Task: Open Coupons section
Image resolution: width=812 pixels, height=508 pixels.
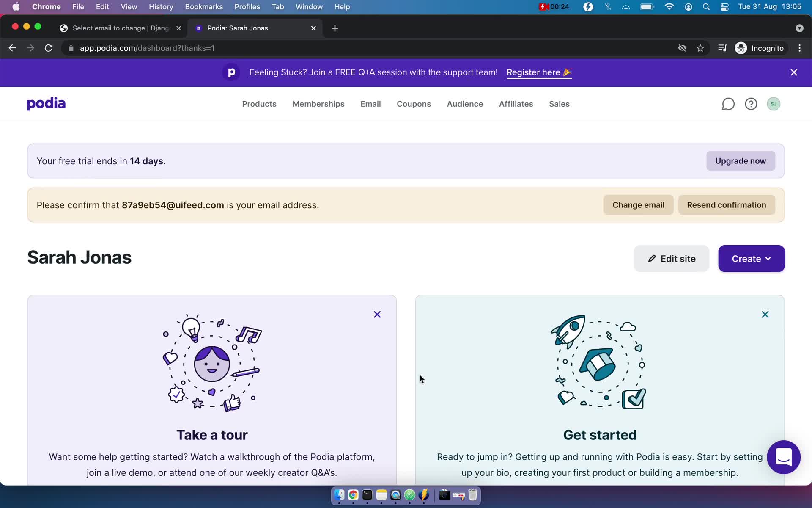Action: click(x=414, y=104)
